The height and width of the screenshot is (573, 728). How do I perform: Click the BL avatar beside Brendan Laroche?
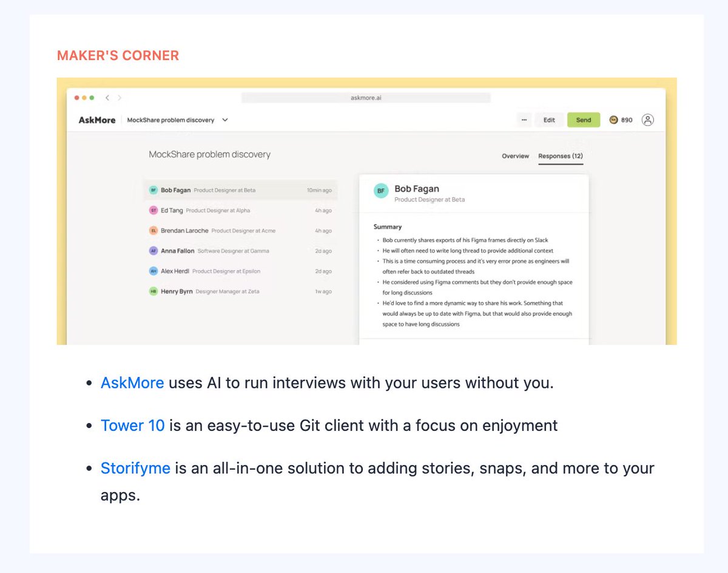click(x=153, y=231)
